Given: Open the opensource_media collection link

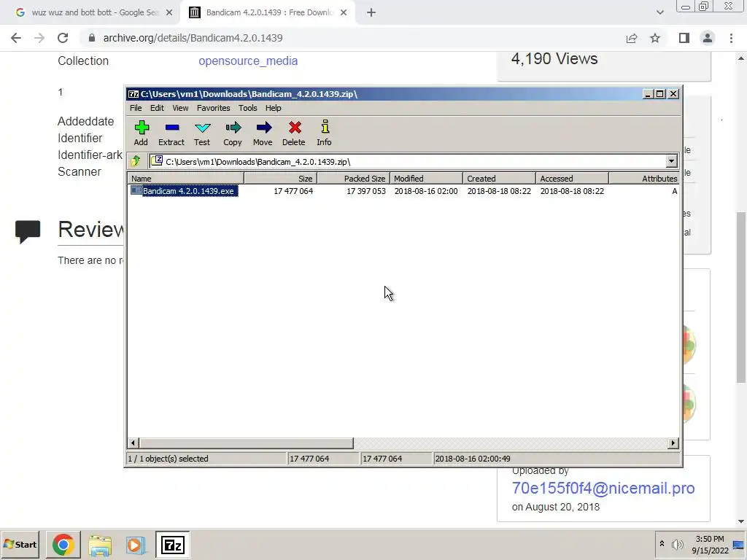Looking at the screenshot, I should coord(248,61).
